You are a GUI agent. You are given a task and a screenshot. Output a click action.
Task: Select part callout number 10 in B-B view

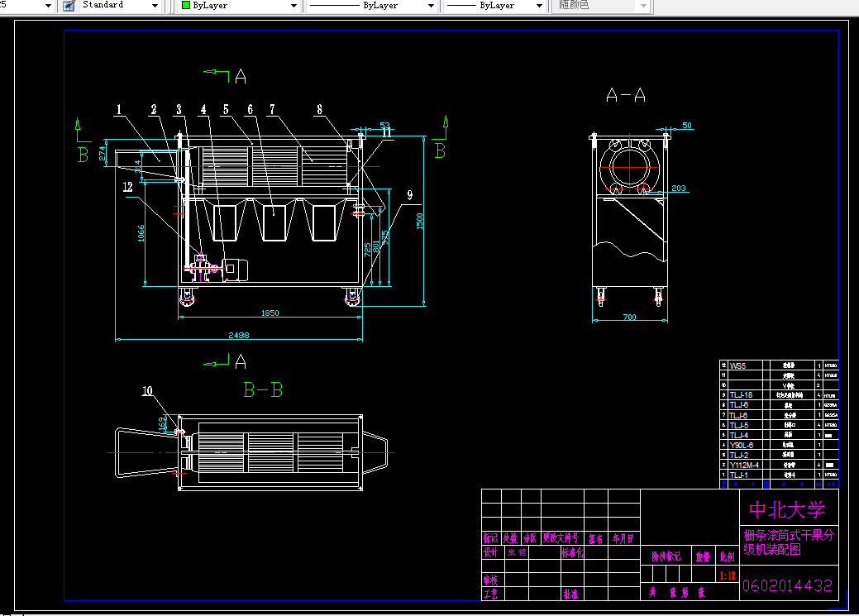click(x=147, y=391)
